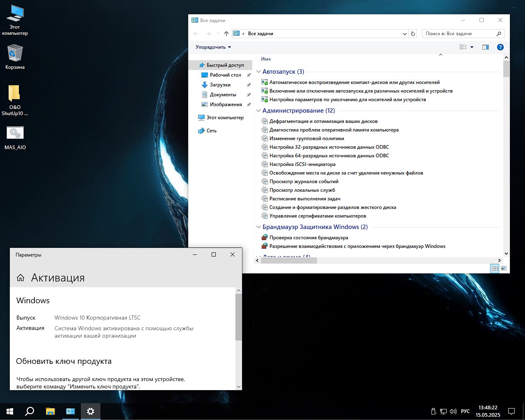This screenshot has width=525, height=420.
Task: Toggle the preview pane icon
Action: [486, 47]
